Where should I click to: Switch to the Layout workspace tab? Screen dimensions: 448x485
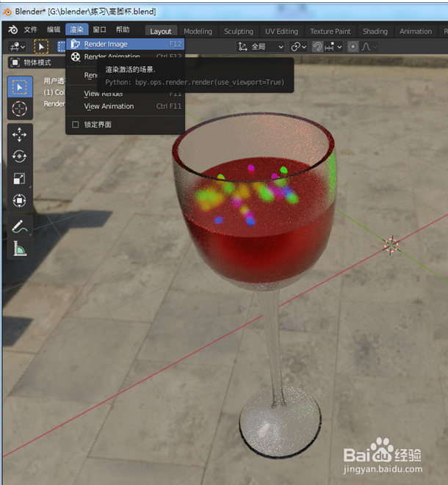pos(161,32)
